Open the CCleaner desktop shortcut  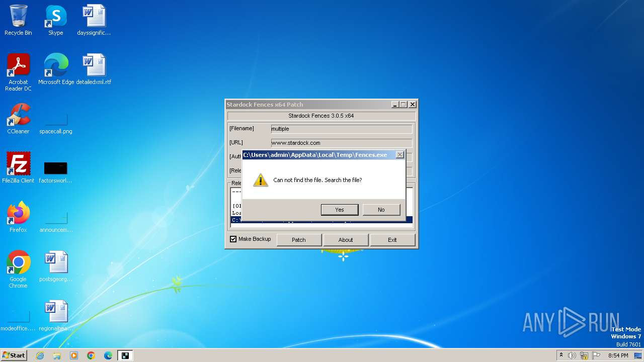pyautogui.click(x=18, y=119)
